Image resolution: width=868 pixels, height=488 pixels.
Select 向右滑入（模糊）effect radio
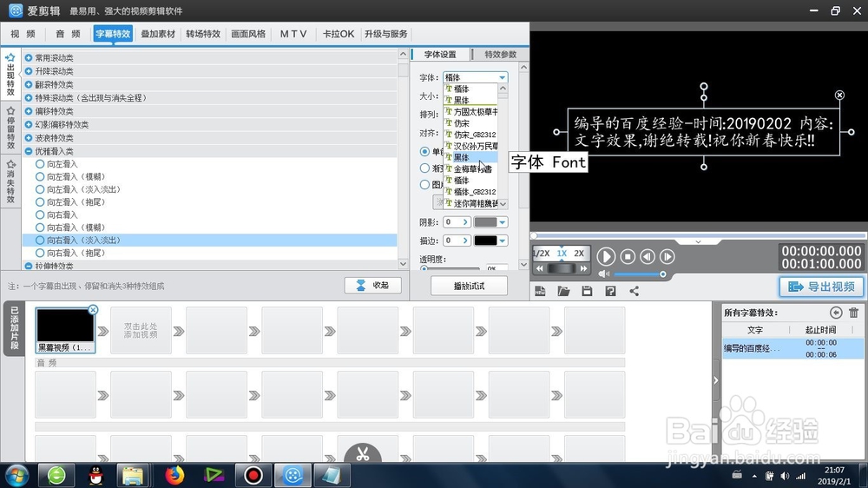(40, 228)
